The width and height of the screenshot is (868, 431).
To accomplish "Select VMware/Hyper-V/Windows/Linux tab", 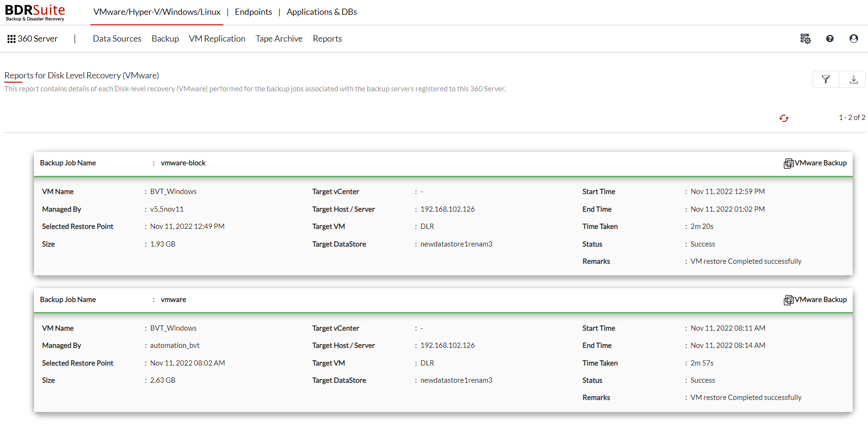I will point(157,12).
